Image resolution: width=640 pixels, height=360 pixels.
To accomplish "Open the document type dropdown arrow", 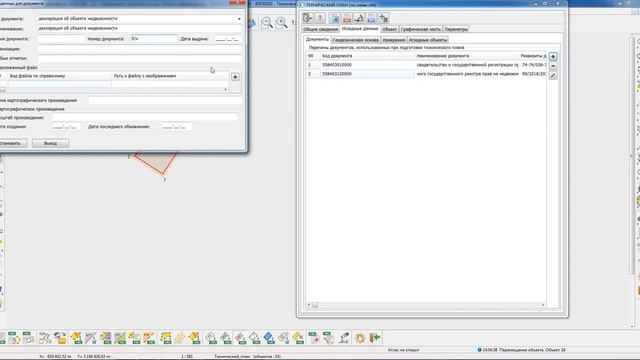I will point(239,19).
